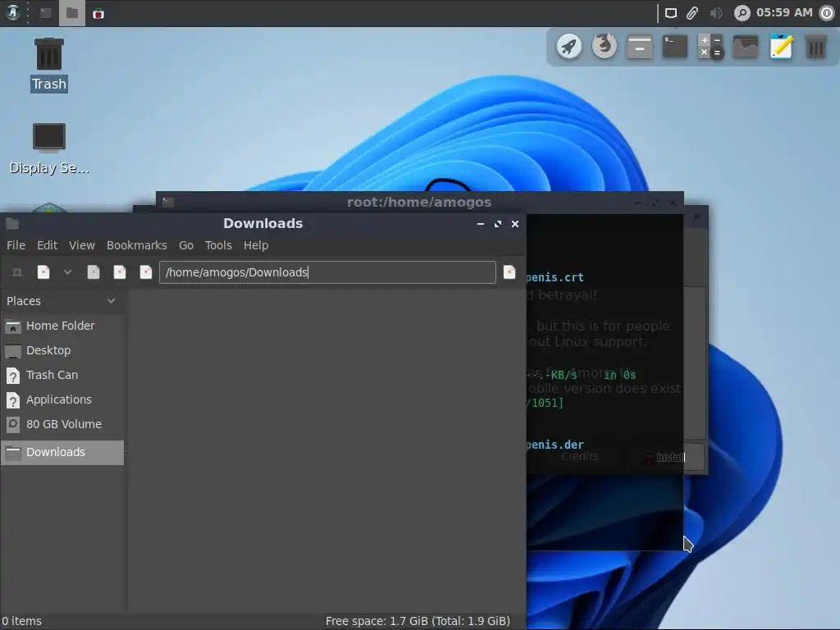Open the Help menu
This screenshot has width=840, height=630.
tap(256, 245)
